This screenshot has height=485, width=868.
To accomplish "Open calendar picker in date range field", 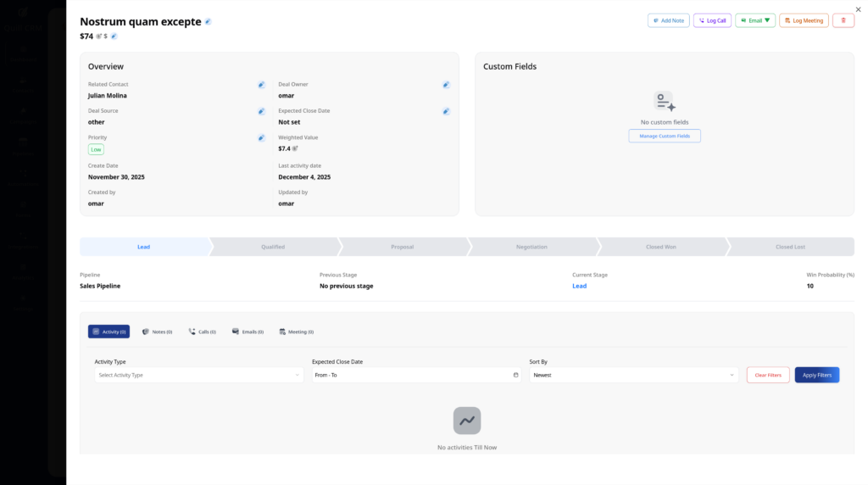I will [x=515, y=375].
